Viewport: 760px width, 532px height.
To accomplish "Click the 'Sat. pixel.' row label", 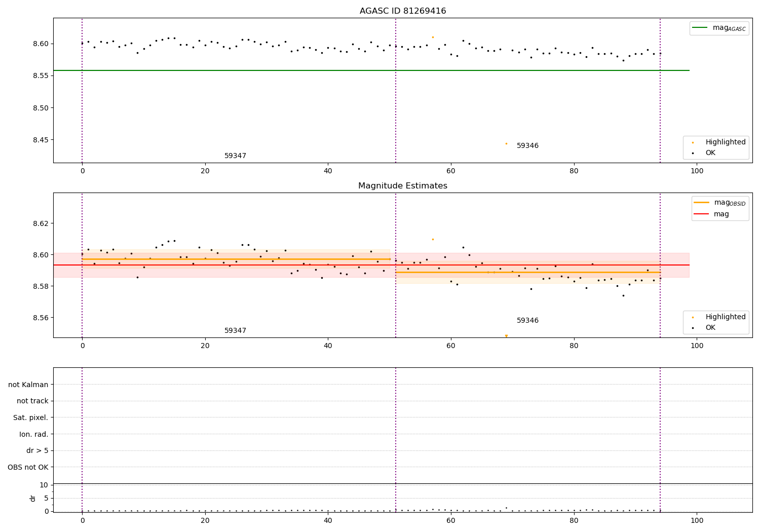I will [x=31, y=417].
